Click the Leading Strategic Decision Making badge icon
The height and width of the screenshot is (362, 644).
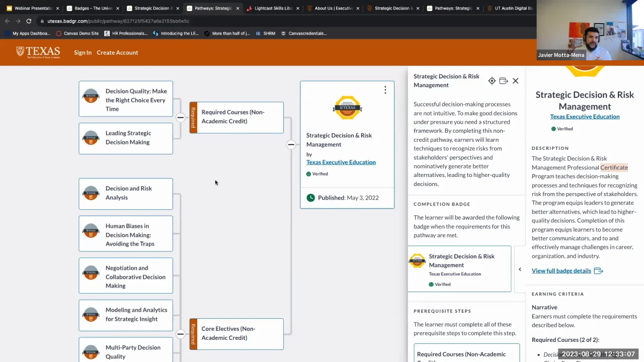[x=91, y=138]
